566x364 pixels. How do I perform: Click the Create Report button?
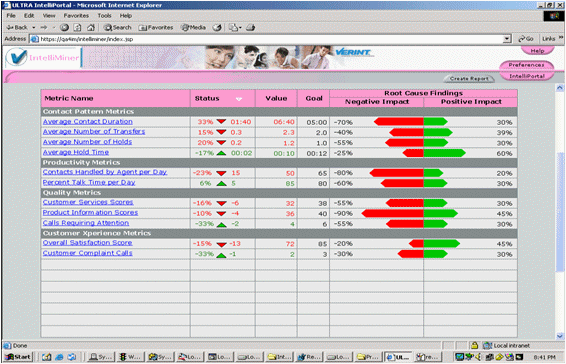(469, 78)
